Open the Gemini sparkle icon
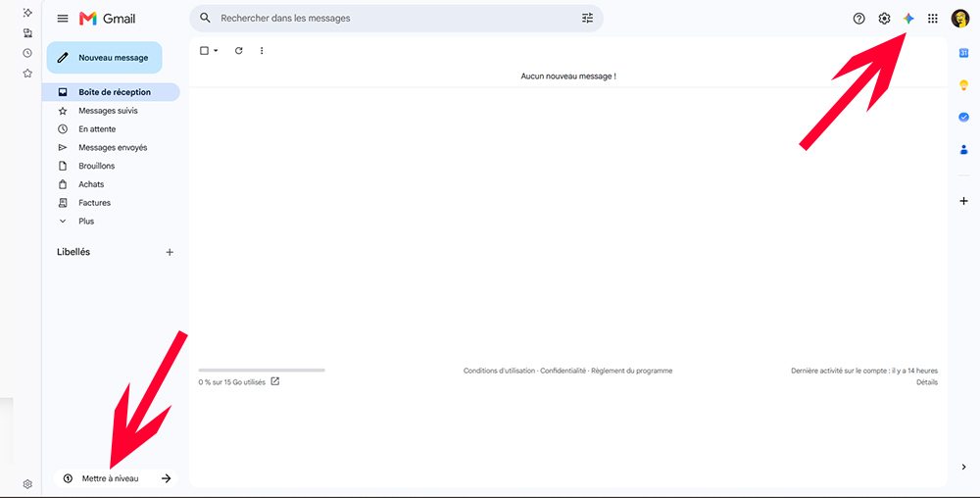Viewport: 980px width, 498px height. point(908,19)
